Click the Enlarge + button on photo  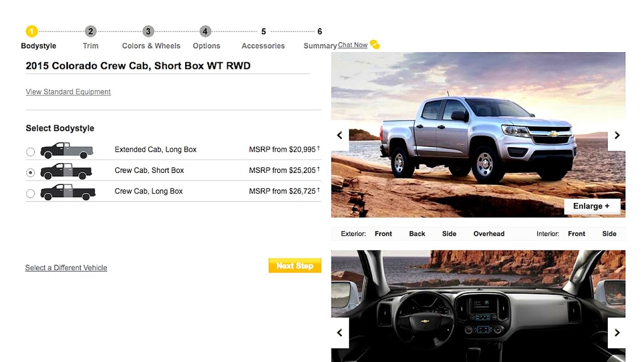(592, 206)
